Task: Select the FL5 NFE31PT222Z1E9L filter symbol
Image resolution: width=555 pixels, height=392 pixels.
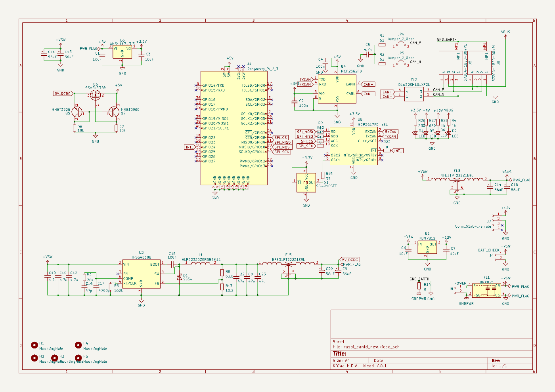Action: pyautogui.click(x=288, y=268)
